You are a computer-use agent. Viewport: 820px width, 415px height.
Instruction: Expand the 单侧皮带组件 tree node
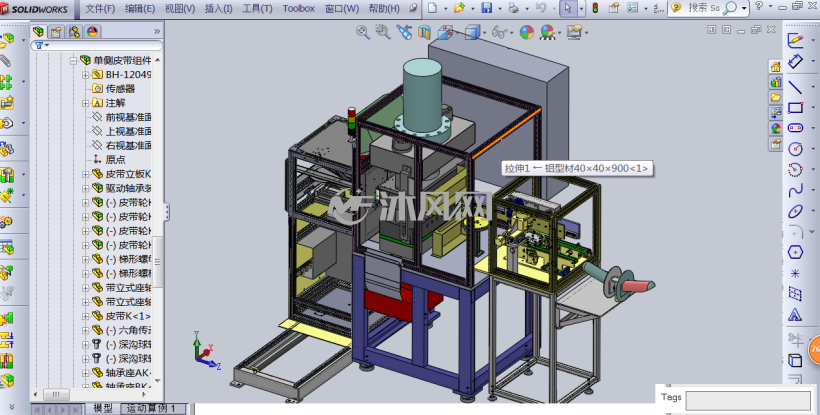pyautogui.click(x=73, y=61)
